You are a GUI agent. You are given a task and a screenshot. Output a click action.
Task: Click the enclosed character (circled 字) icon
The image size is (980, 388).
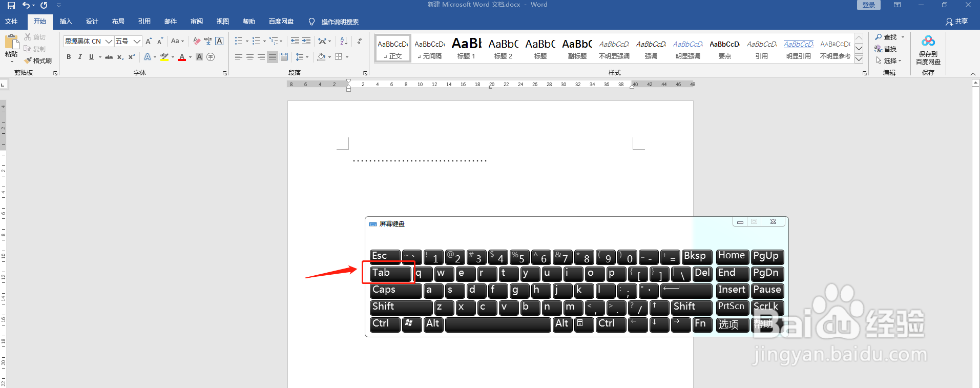click(211, 57)
